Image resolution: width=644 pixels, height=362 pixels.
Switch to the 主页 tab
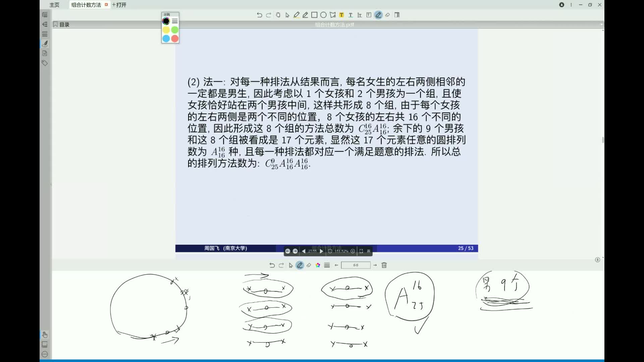54,5
